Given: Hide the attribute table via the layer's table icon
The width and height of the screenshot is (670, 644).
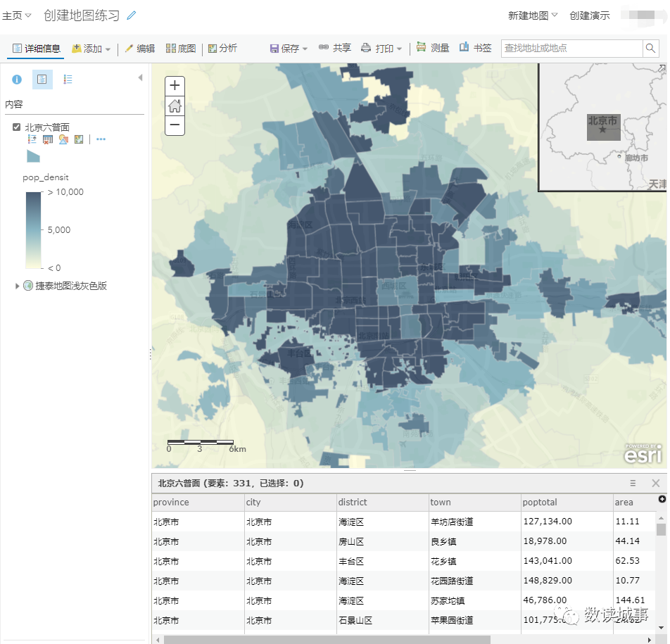Looking at the screenshot, I should coord(48,139).
